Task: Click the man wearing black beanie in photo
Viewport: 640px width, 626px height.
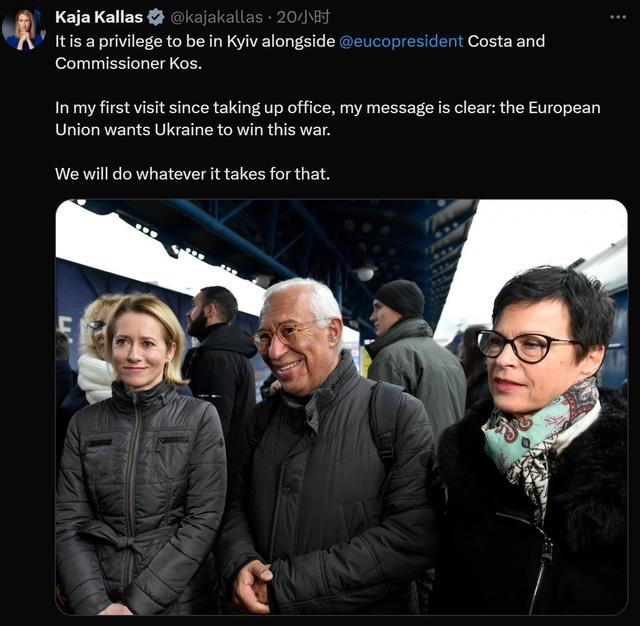Action: click(412, 351)
